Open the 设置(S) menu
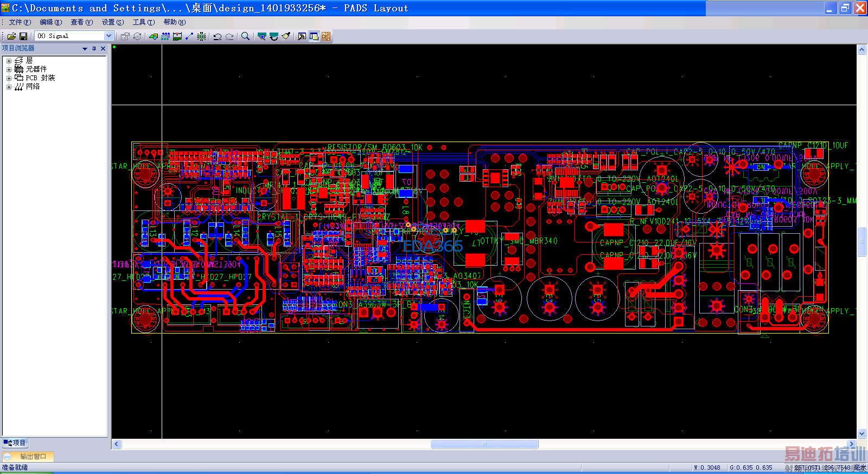This screenshot has width=868, height=474. click(113, 22)
